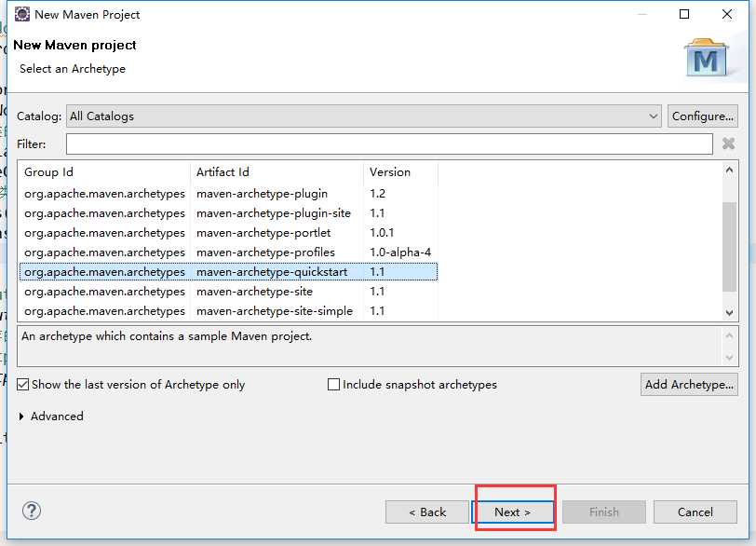The width and height of the screenshot is (756, 546).
Task: Click the archetype list scroll up arrow
Action: (x=729, y=170)
